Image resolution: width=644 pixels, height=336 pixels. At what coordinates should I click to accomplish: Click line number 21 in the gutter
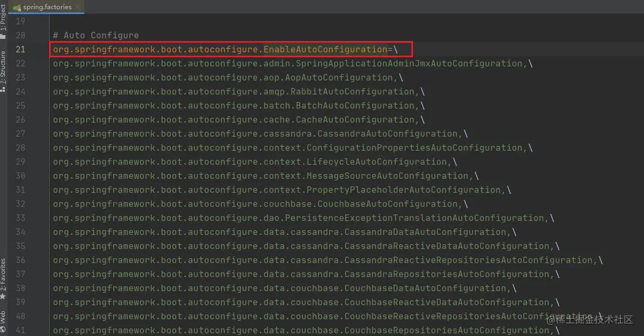[21, 49]
